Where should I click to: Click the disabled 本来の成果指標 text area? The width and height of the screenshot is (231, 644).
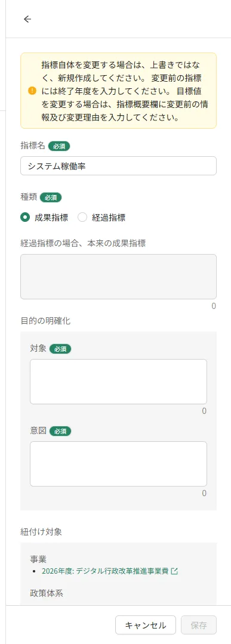(x=118, y=277)
